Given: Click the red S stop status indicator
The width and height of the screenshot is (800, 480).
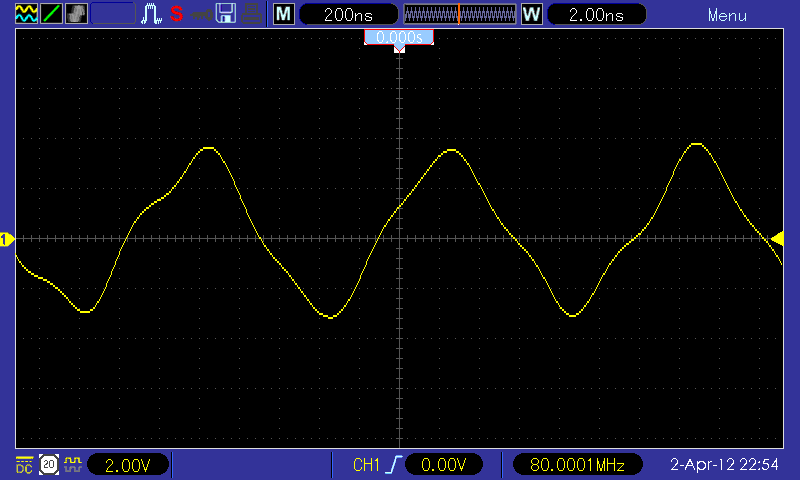Looking at the screenshot, I should point(177,14).
